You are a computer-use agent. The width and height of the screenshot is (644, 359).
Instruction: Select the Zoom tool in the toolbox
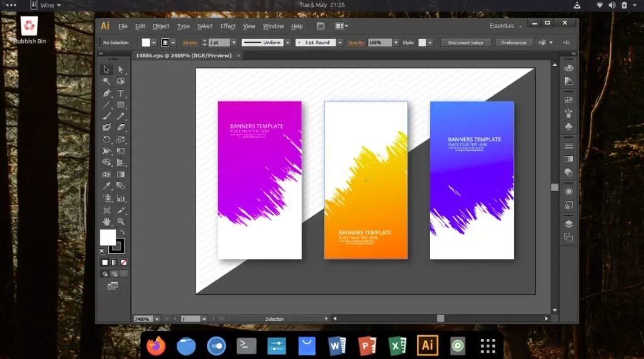[121, 221]
